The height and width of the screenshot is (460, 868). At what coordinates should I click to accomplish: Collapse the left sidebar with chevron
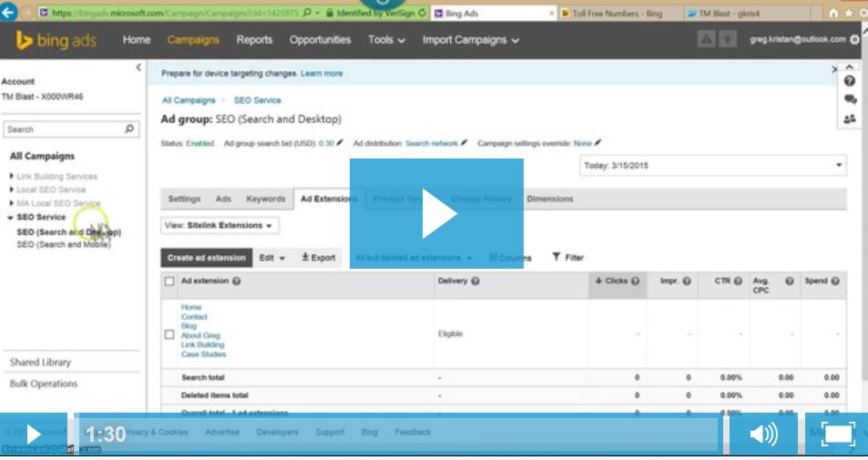[138, 67]
